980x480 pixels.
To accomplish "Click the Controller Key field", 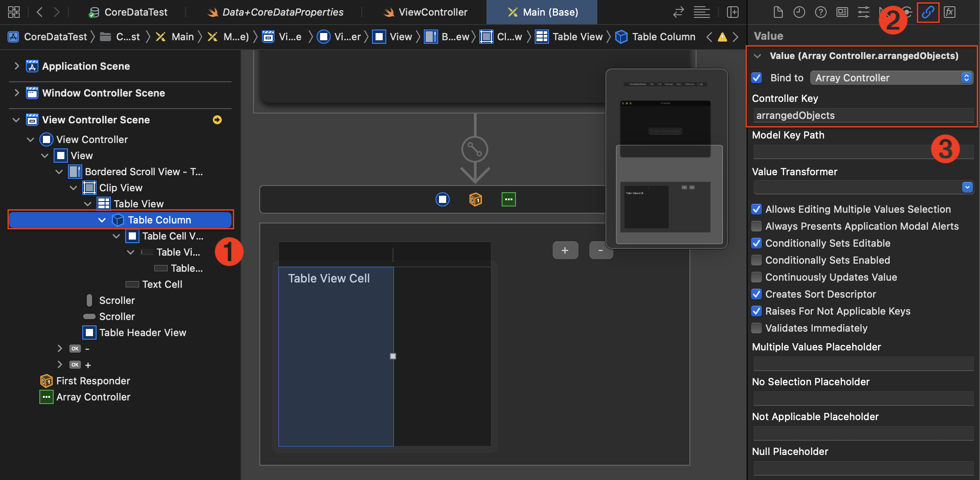I will point(863,115).
